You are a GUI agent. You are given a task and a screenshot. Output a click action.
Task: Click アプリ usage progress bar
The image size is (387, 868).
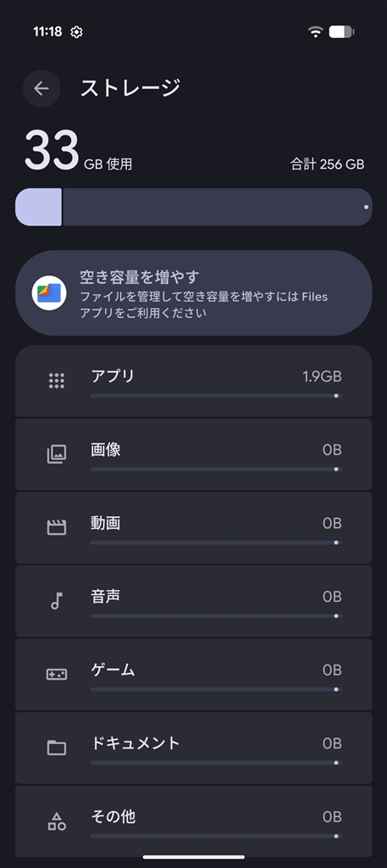(216, 396)
